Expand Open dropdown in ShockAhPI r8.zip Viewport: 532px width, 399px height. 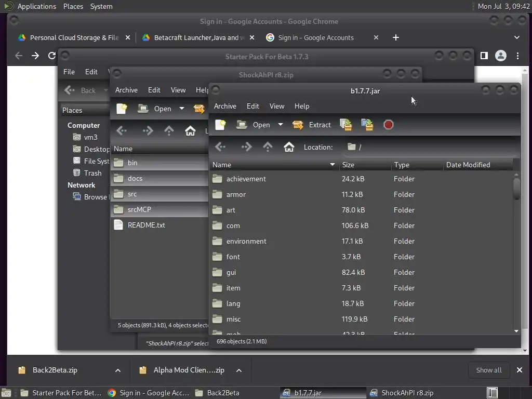182,109
